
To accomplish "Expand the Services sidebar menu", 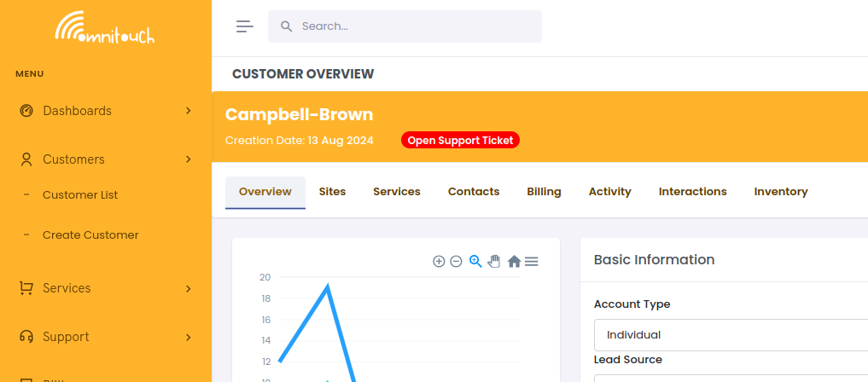I will point(105,288).
